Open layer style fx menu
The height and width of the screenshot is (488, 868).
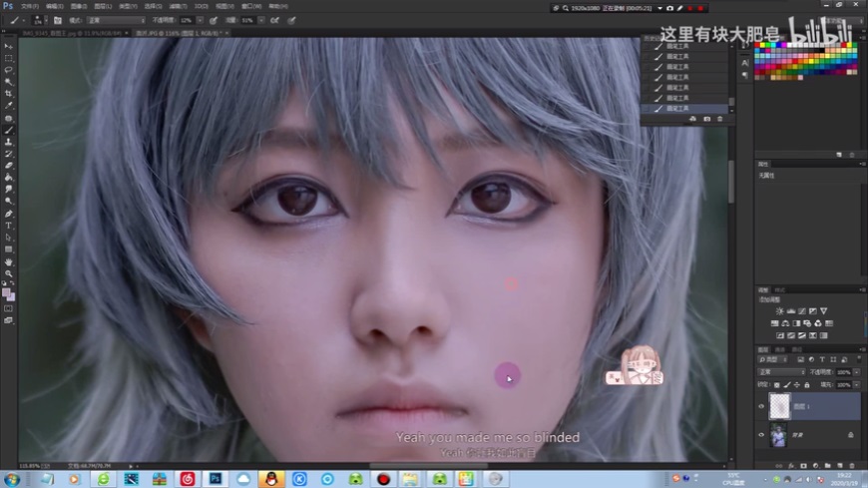coord(791,466)
